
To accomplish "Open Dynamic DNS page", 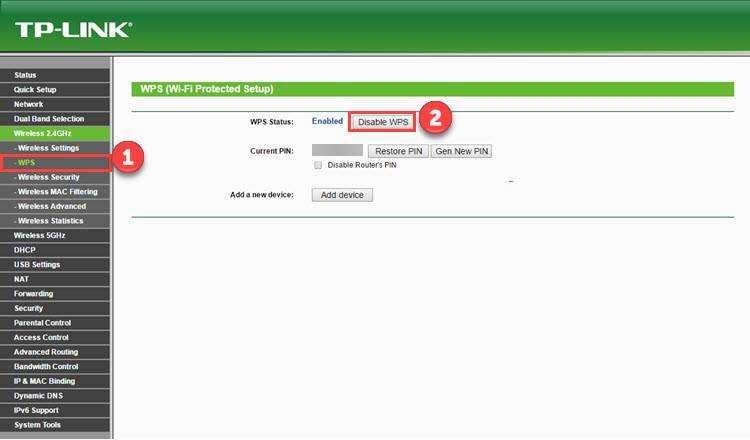I will 55,396.
